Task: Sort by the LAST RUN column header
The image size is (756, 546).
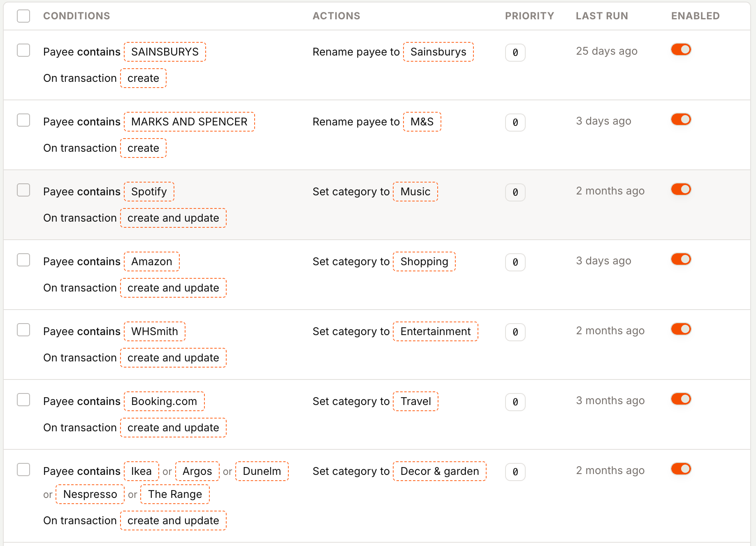Action: [602, 16]
